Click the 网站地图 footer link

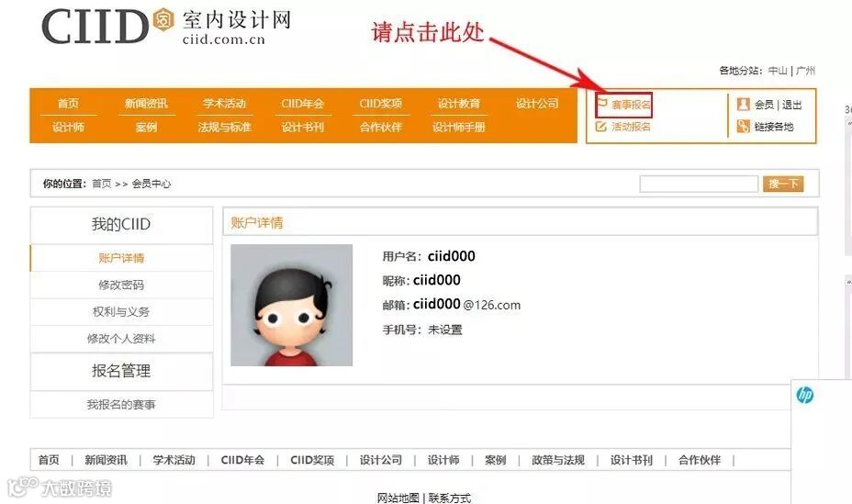pyautogui.click(x=398, y=498)
